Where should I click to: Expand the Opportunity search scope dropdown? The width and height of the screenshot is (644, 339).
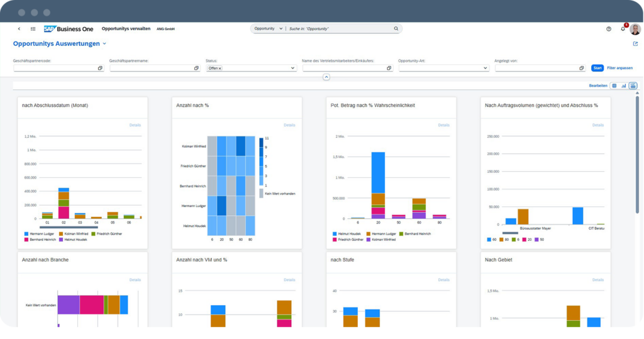[280, 29]
